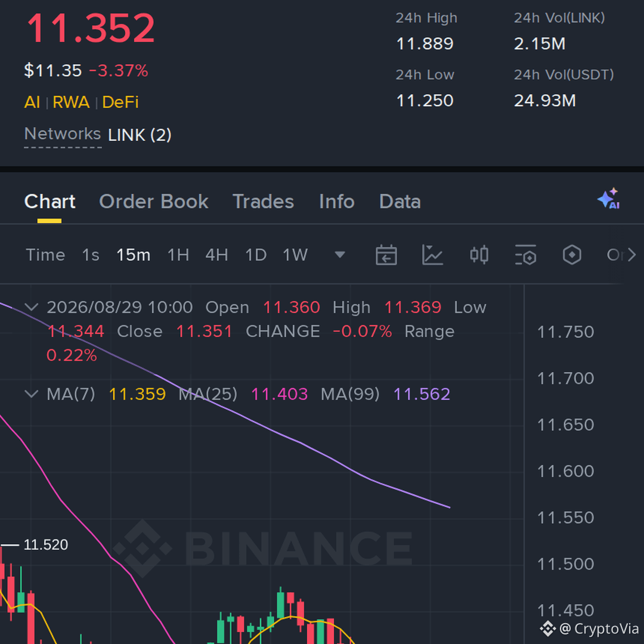Collapse the OHLC data row chevron
644x644 pixels.
coord(31,307)
